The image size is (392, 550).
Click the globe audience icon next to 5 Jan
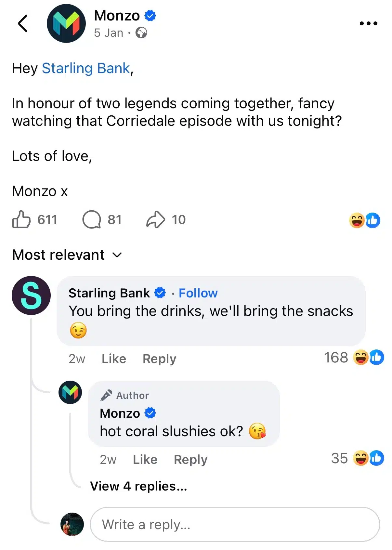pos(141,33)
